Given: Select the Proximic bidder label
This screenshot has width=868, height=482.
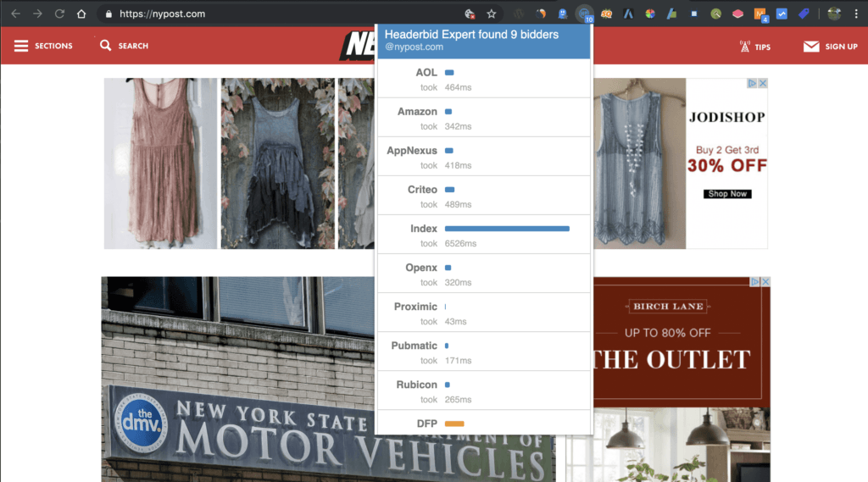Looking at the screenshot, I should [415, 307].
